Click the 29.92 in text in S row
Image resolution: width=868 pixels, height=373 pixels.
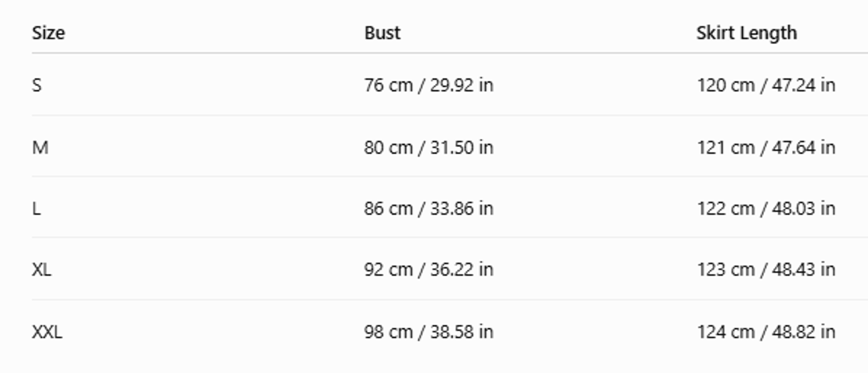click(x=462, y=85)
